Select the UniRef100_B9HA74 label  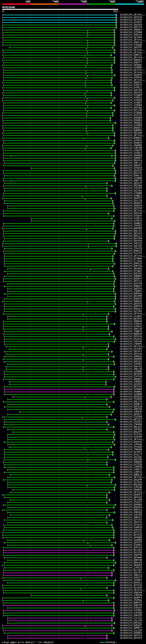click(x=131, y=60)
